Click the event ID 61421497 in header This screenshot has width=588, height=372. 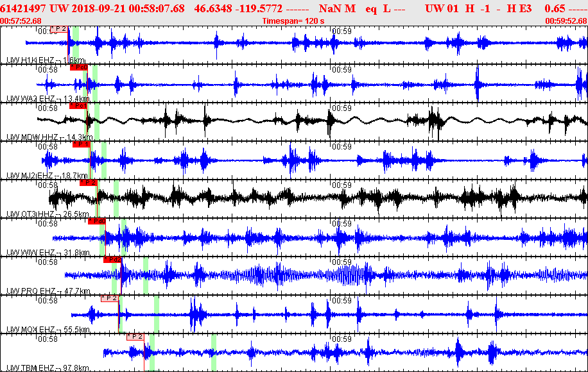[x=23, y=8]
